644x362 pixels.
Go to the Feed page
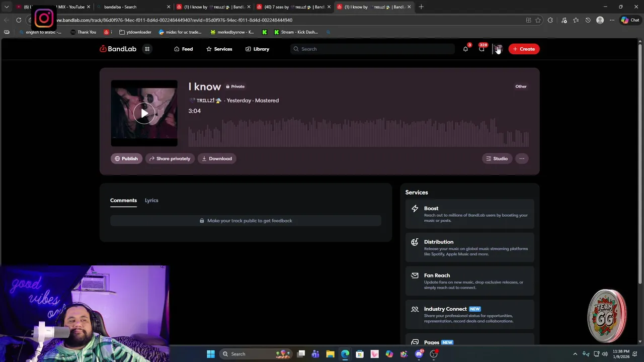coord(183,49)
